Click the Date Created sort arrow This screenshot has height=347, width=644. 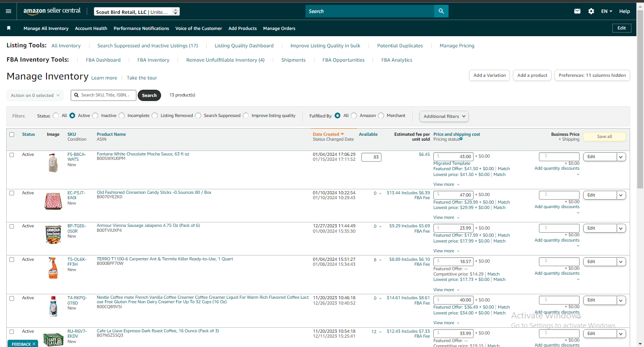[x=343, y=134]
